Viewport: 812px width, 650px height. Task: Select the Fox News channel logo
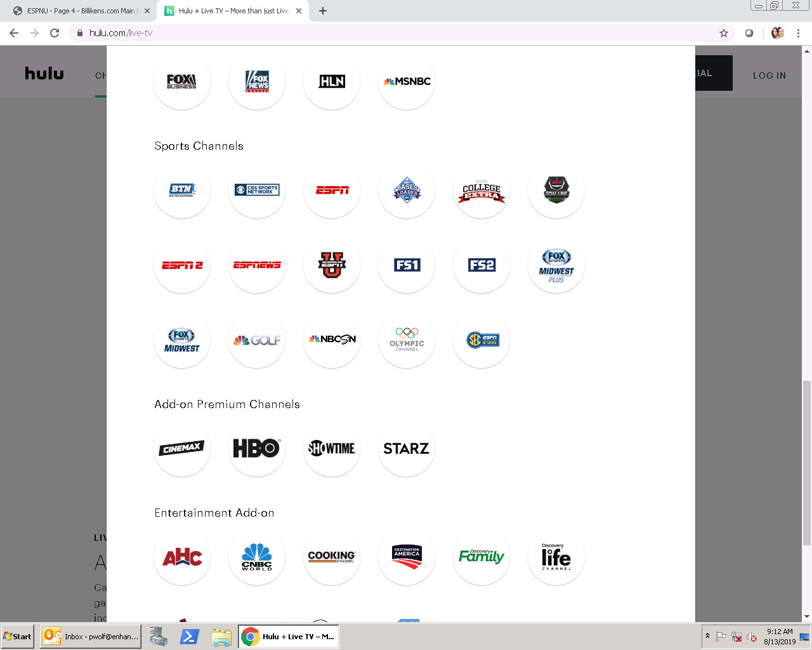[257, 81]
